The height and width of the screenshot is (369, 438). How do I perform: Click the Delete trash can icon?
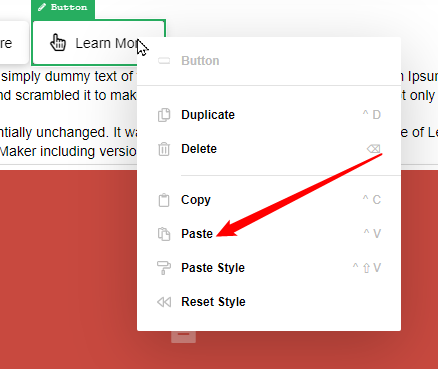tap(164, 149)
